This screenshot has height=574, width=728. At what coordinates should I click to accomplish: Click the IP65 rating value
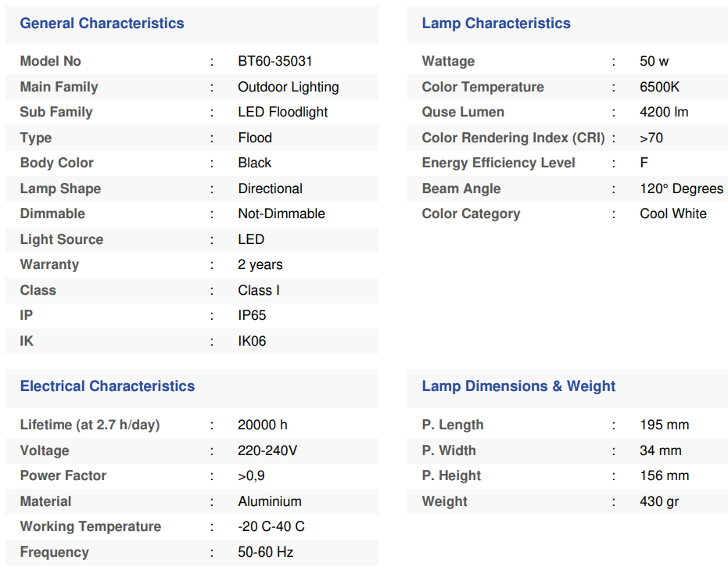pyautogui.click(x=252, y=315)
